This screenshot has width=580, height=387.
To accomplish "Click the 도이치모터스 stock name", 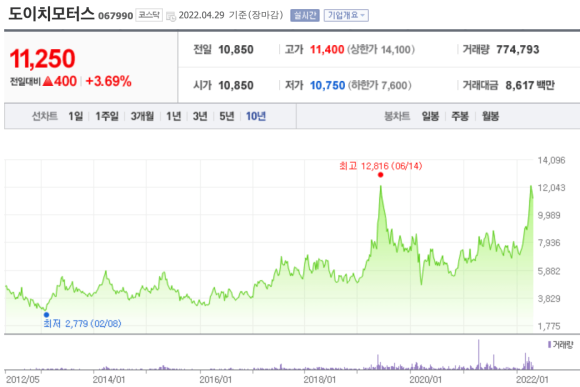I will [51, 14].
